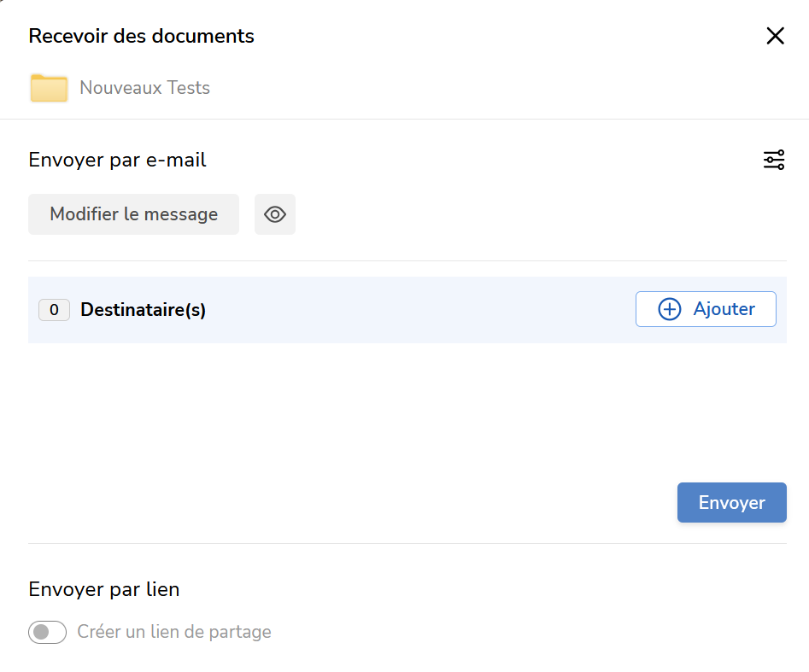
Task: Click the Créer un lien de partage label
Action: click(x=174, y=632)
